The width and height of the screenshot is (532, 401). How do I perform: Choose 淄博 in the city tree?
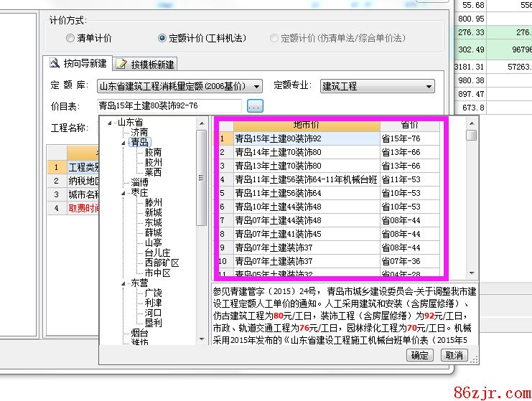pos(139,183)
